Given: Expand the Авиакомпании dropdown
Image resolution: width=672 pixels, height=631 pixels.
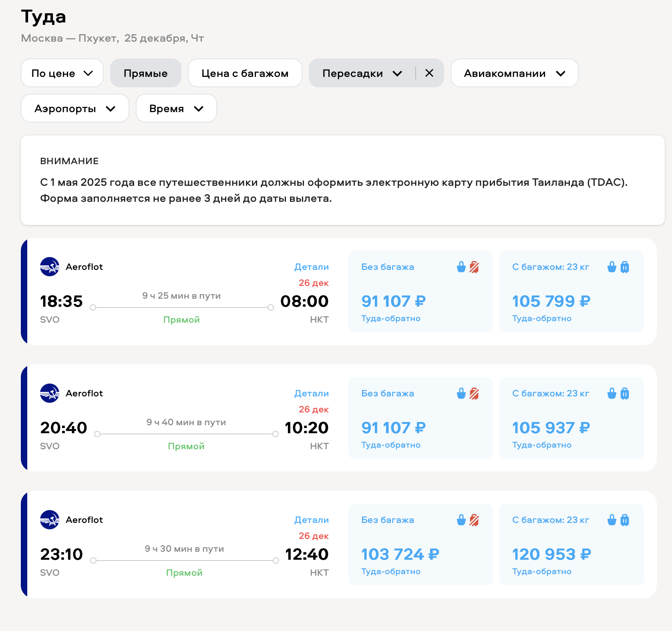Looking at the screenshot, I should tap(514, 73).
